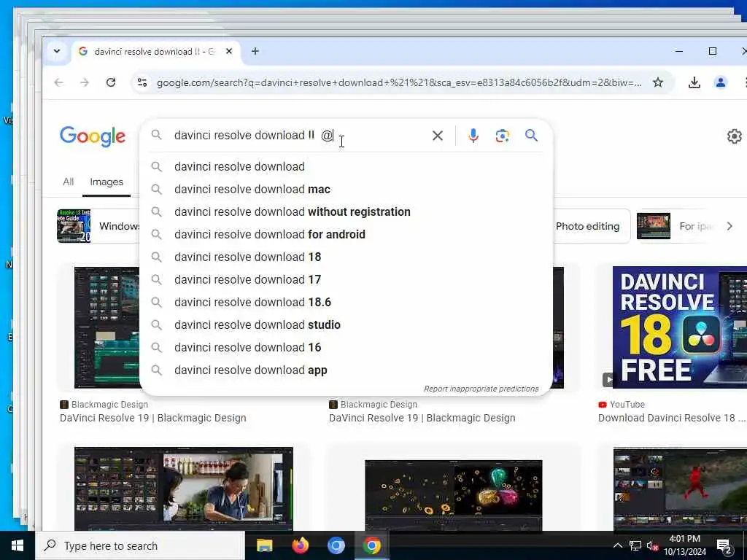Screen dimensions: 747x560
Task: Open File Explorer from the taskbar
Action: tap(264, 545)
